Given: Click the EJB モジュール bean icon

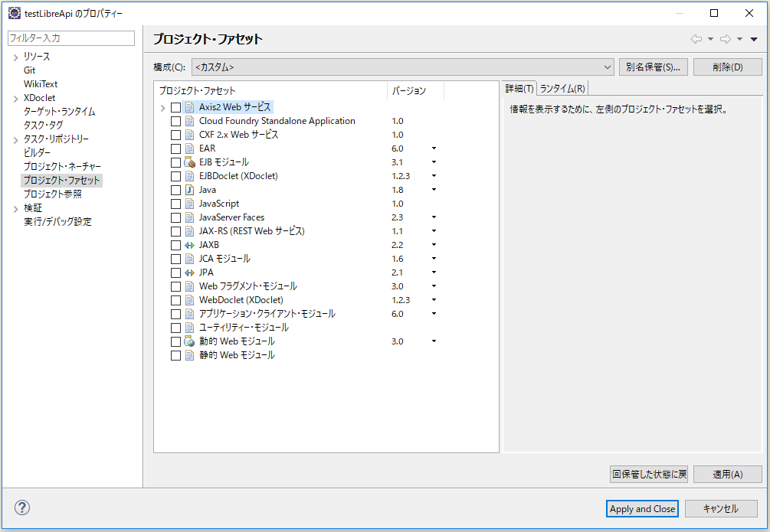Looking at the screenshot, I should pyautogui.click(x=191, y=162).
